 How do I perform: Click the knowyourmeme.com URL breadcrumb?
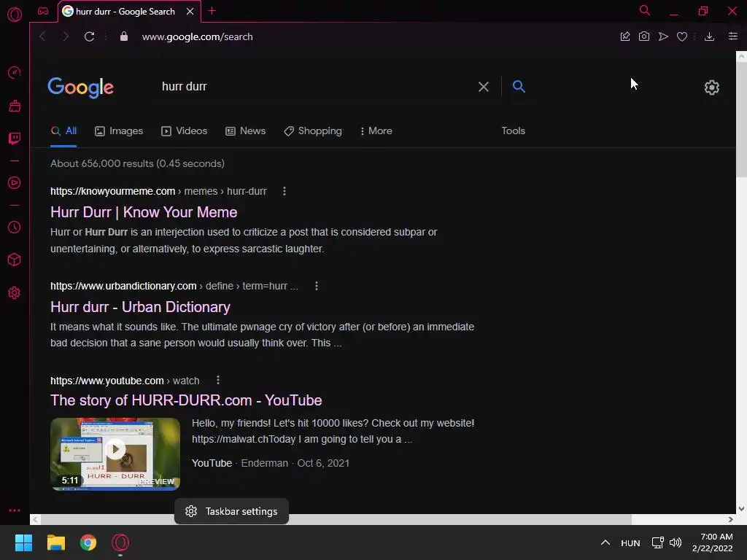coord(158,192)
